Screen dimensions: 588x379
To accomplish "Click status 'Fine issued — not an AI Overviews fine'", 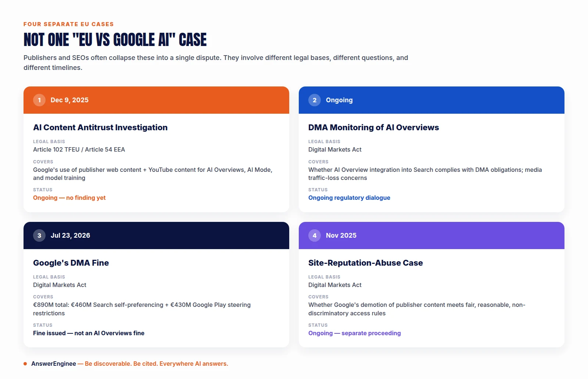I will [89, 333].
